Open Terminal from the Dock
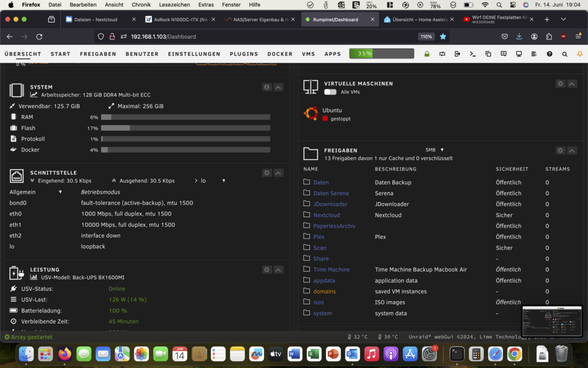The height and width of the screenshot is (368, 588). (x=457, y=354)
